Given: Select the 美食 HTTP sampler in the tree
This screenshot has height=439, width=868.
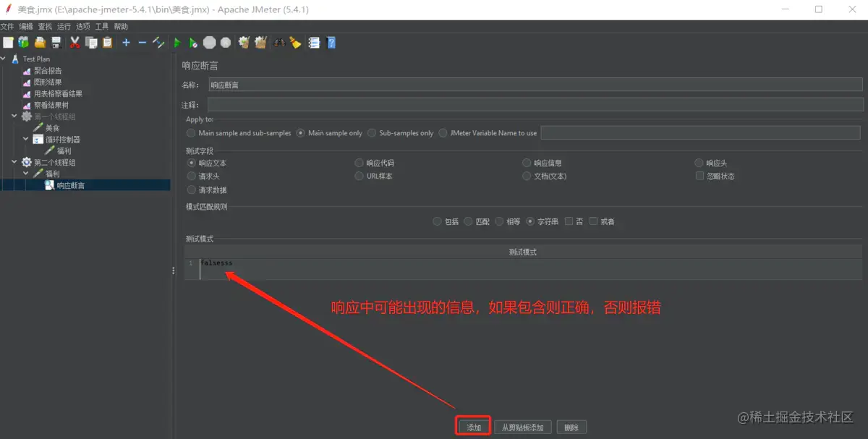Looking at the screenshot, I should tap(52, 128).
